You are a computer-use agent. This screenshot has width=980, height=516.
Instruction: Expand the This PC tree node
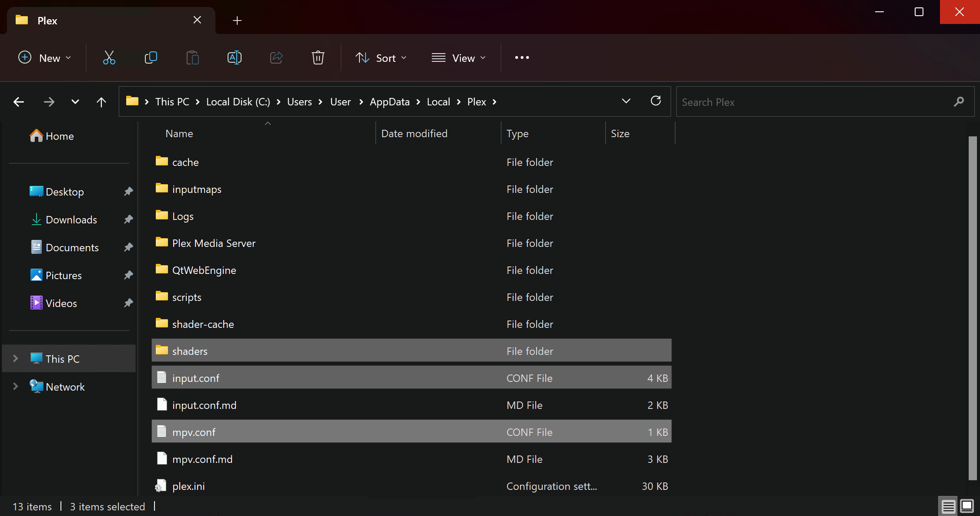click(x=16, y=358)
